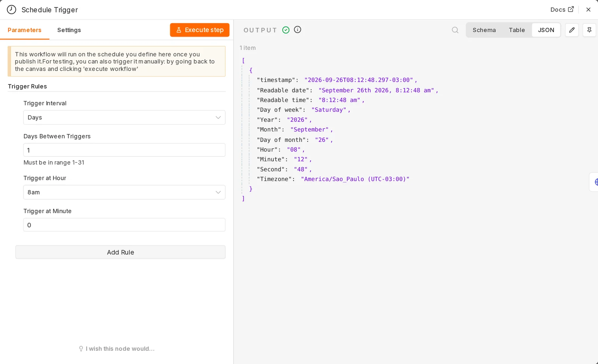Click the "Day of month" key

(281, 139)
